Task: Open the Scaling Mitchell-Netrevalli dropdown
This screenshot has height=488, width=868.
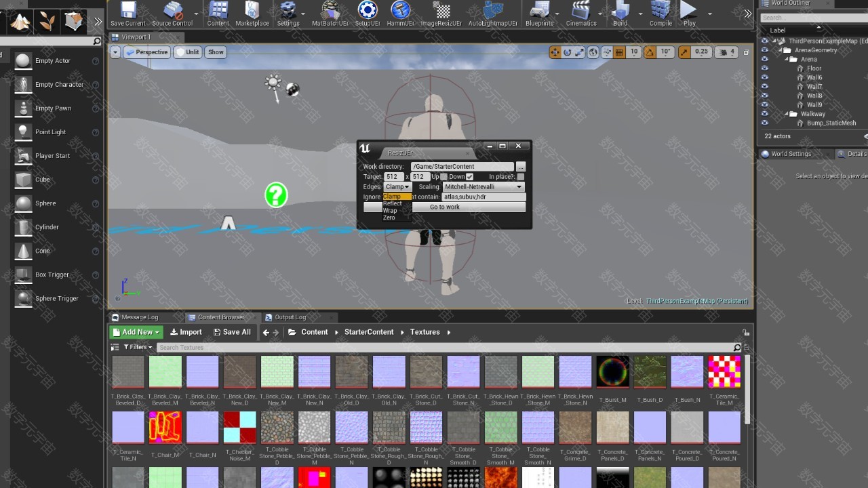Action: 484,187
